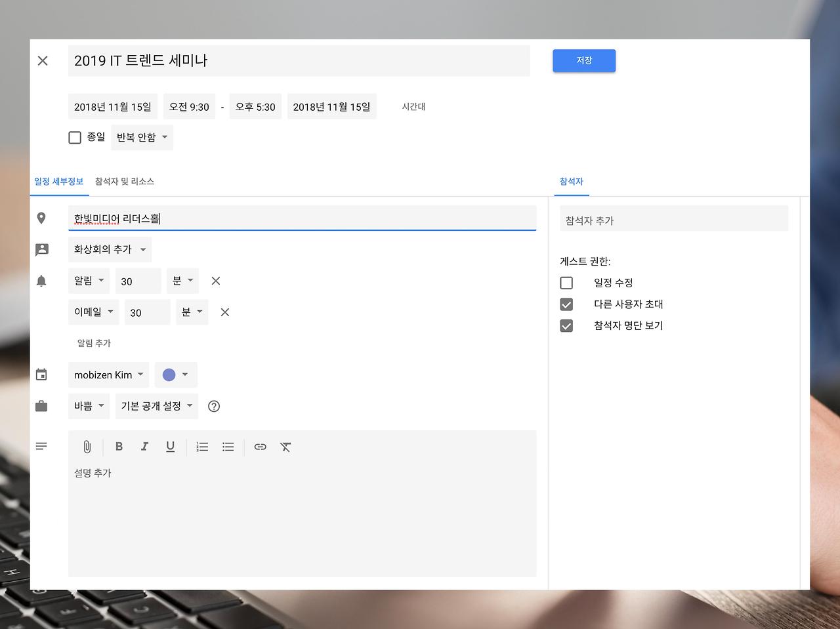Close the event editor with the X icon
The width and height of the screenshot is (840, 629).
[43, 61]
